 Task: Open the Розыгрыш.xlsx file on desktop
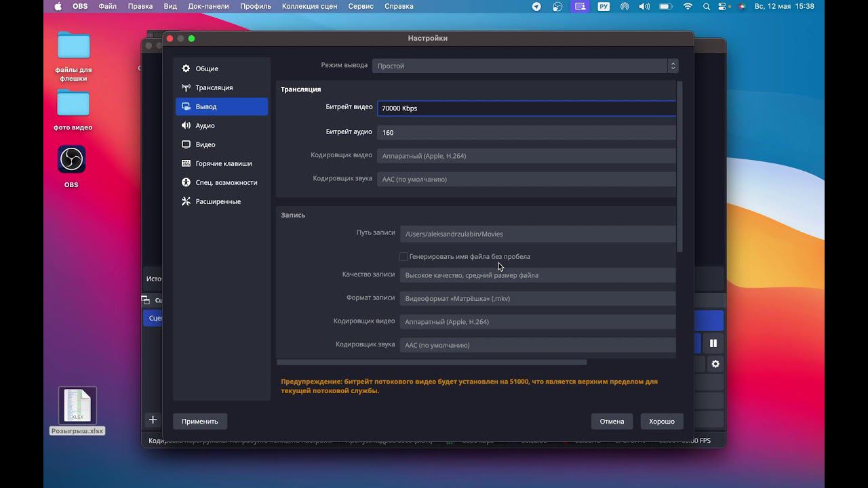[77, 405]
